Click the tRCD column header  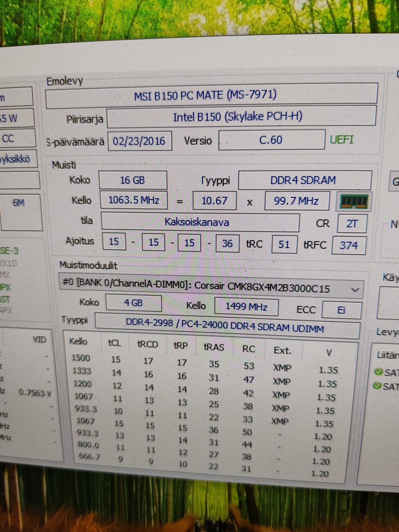pyautogui.click(x=148, y=344)
